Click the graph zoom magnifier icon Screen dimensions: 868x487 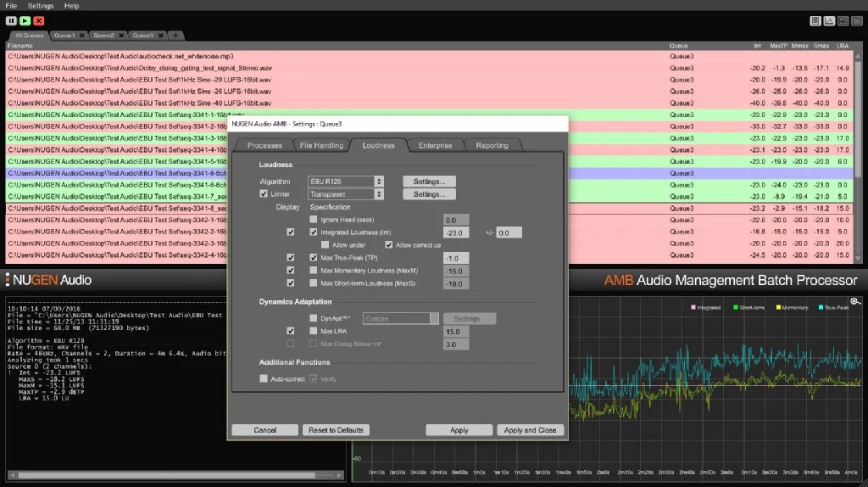[856, 301]
